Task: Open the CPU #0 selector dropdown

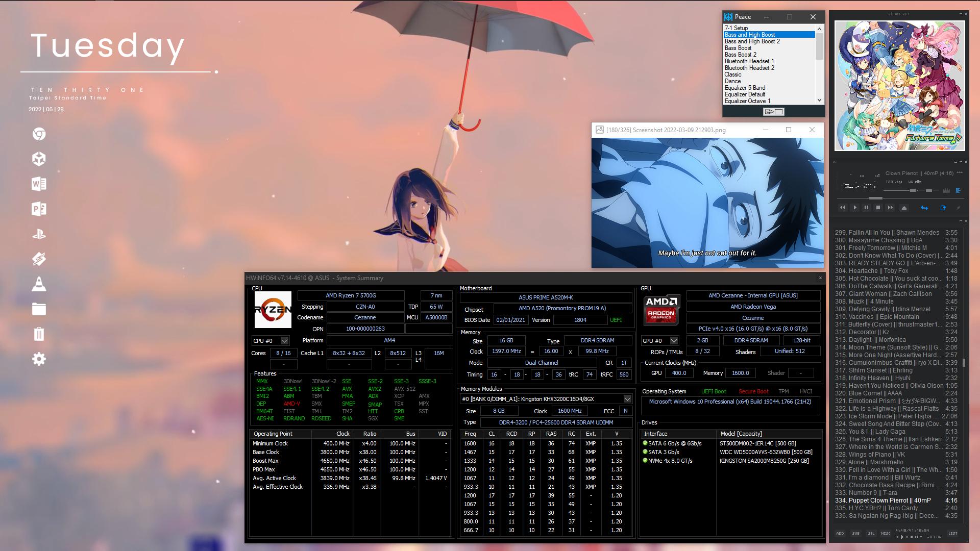Action: [x=284, y=341]
